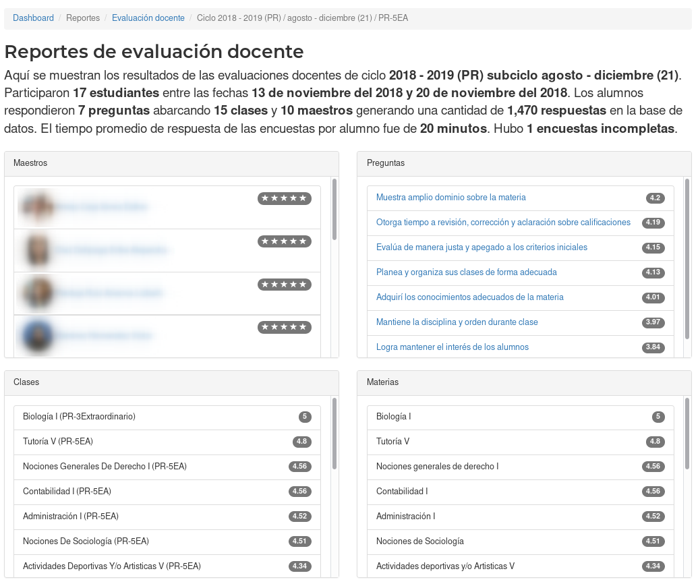The image size is (700, 588).
Task: Open question 'Muestra amplio dominio sobre la materia'
Action: tap(450, 198)
